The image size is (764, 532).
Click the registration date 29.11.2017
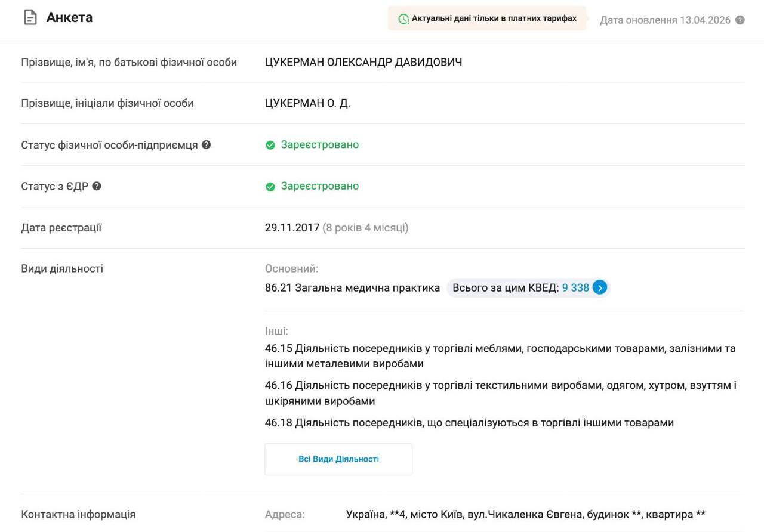click(x=292, y=228)
